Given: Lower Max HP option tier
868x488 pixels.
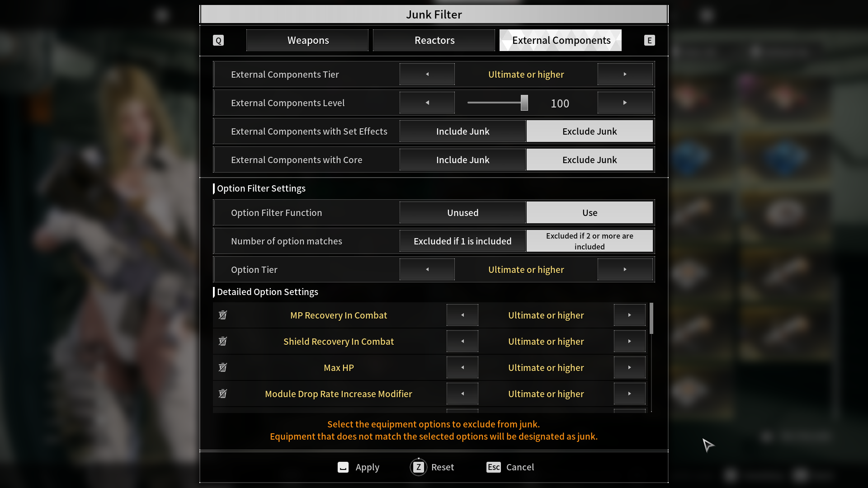Looking at the screenshot, I should pos(462,367).
